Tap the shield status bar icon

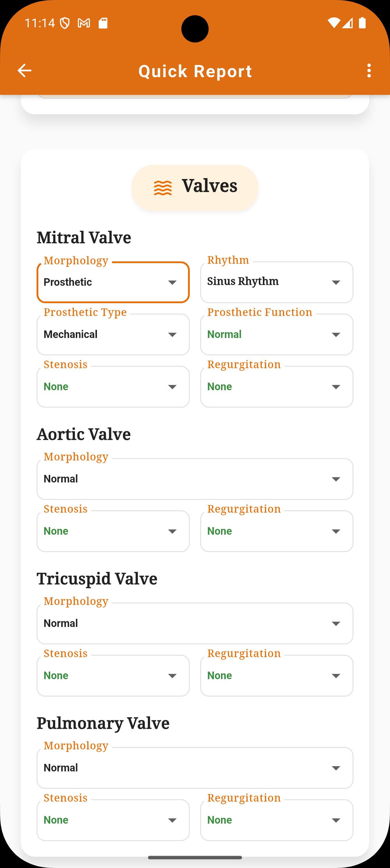65,23
